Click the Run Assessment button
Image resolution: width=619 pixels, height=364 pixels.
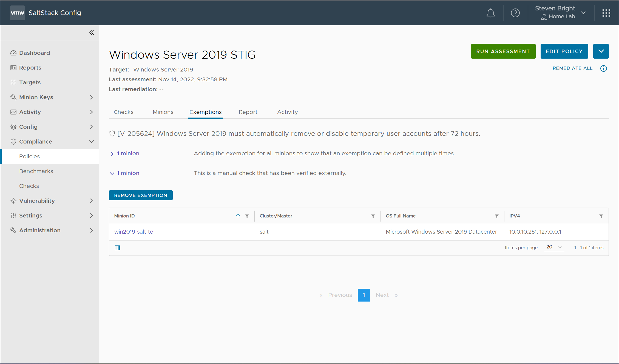(x=503, y=51)
